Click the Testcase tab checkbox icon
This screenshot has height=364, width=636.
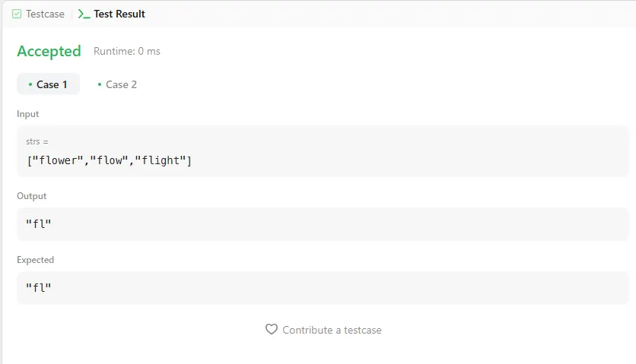pos(17,14)
